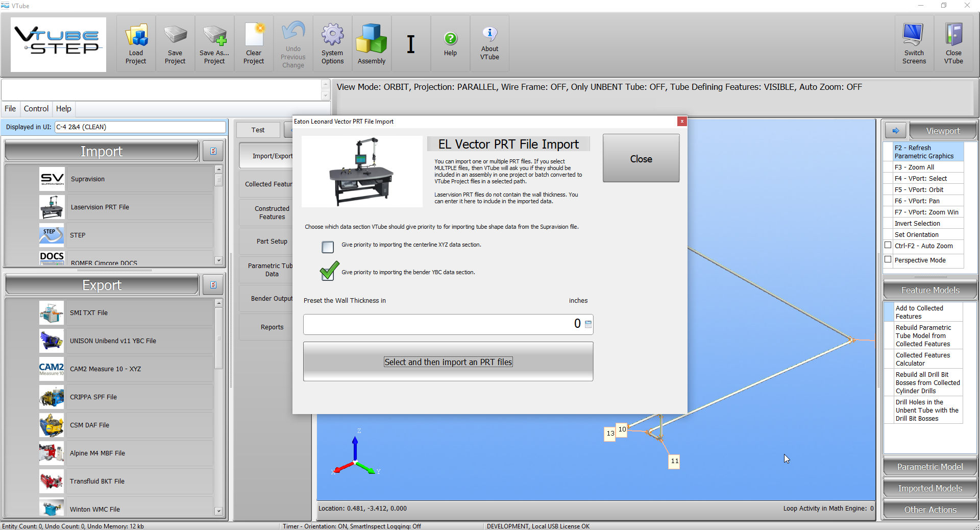Select the Supravision import icon
The image size is (980, 530).
[52, 179]
